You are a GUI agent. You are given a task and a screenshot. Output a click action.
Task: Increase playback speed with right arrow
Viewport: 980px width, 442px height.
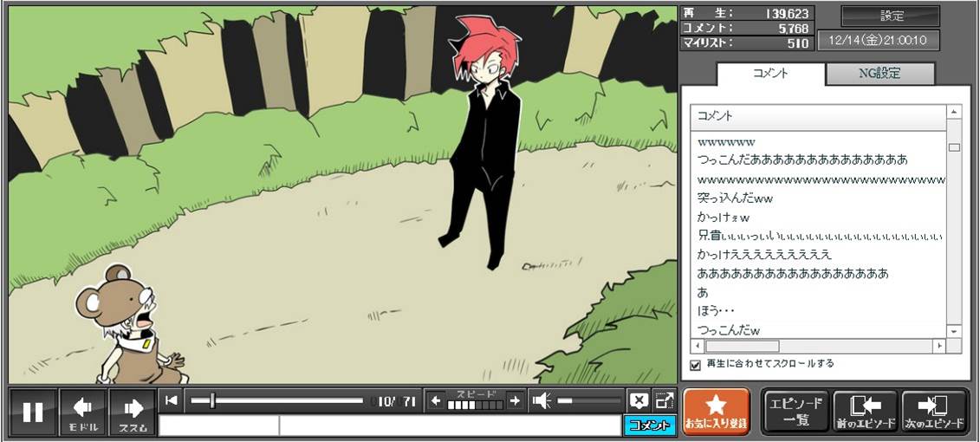pos(515,400)
